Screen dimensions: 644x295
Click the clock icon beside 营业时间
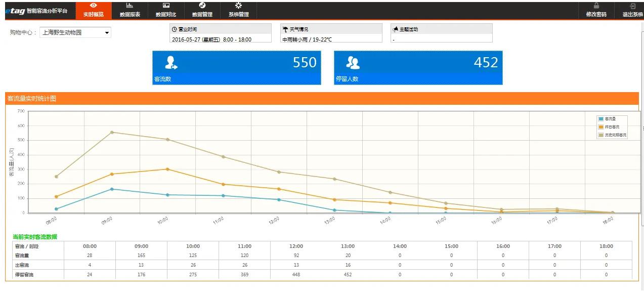click(x=175, y=29)
